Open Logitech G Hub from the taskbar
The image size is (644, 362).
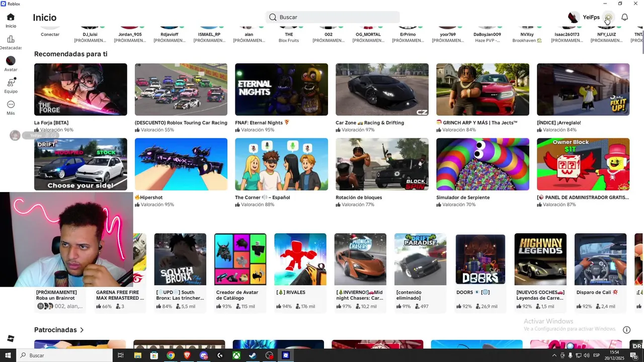pyautogui.click(x=220, y=355)
